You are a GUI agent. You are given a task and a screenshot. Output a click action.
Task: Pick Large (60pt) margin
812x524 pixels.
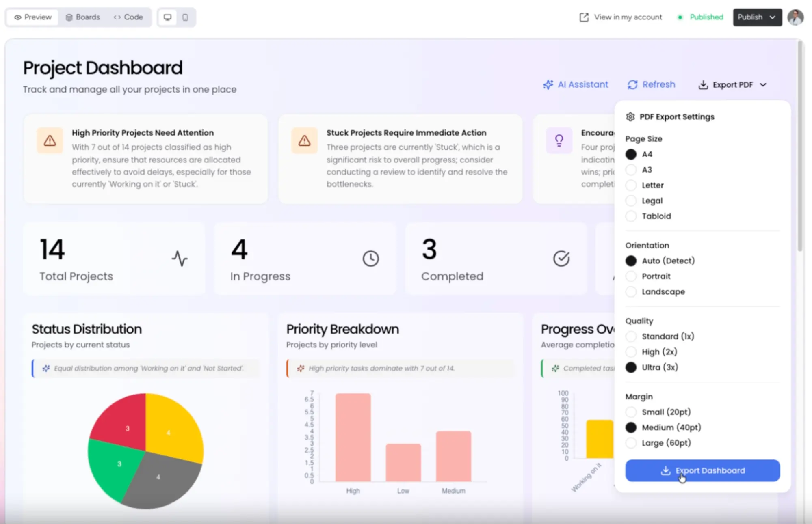click(x=631, y=443)
